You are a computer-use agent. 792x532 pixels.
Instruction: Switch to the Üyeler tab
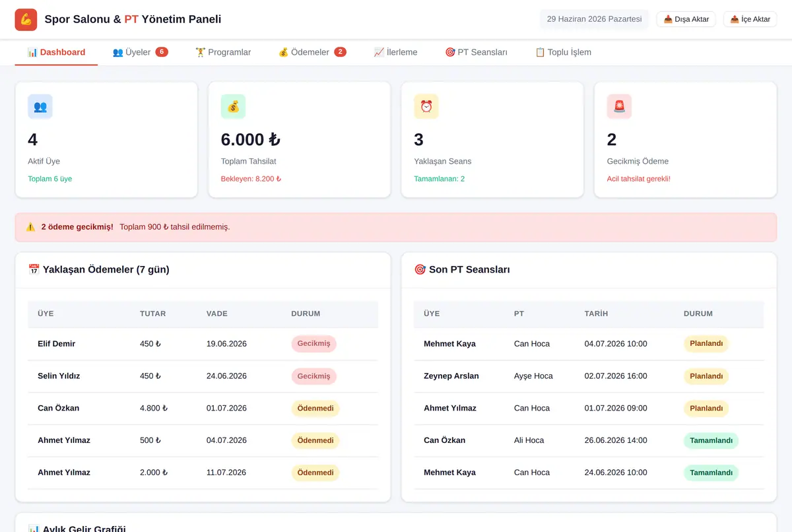(141, 52)
